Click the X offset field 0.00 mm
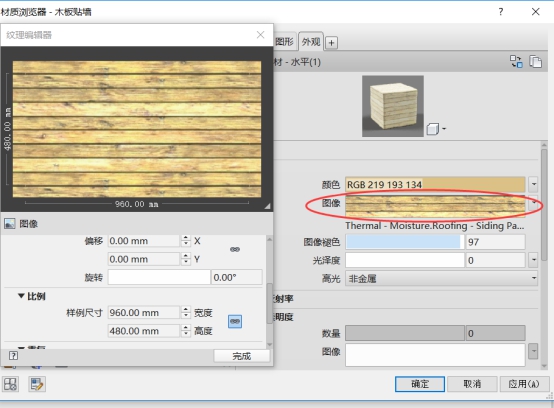The width and height of the screenshot is (554, 408). click(x=144, y=241)
